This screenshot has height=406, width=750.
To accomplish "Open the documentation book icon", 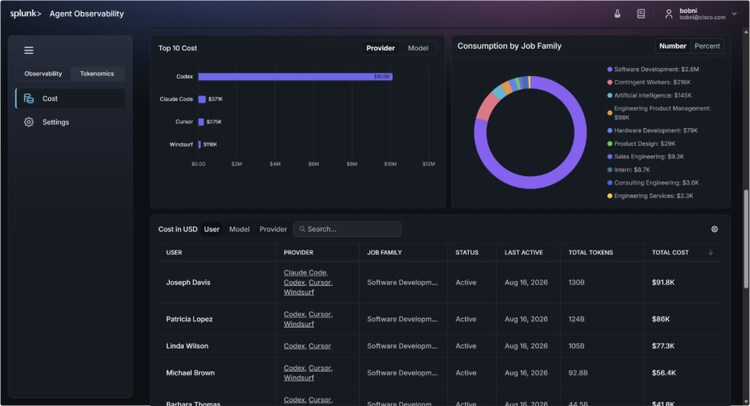I will [641, 14].
